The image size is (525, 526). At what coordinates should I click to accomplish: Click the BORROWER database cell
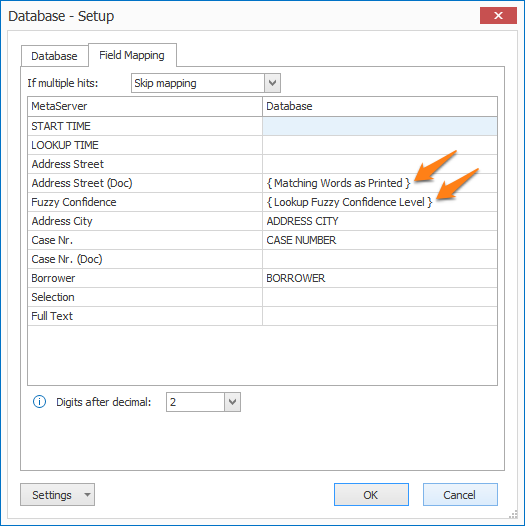(380, 278)
